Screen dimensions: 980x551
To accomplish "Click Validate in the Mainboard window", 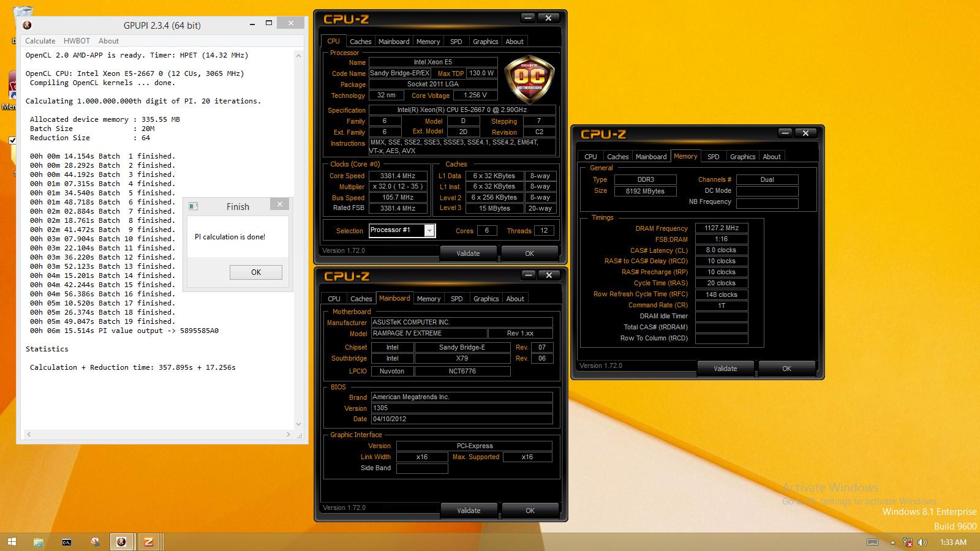I will pos(469,510).
